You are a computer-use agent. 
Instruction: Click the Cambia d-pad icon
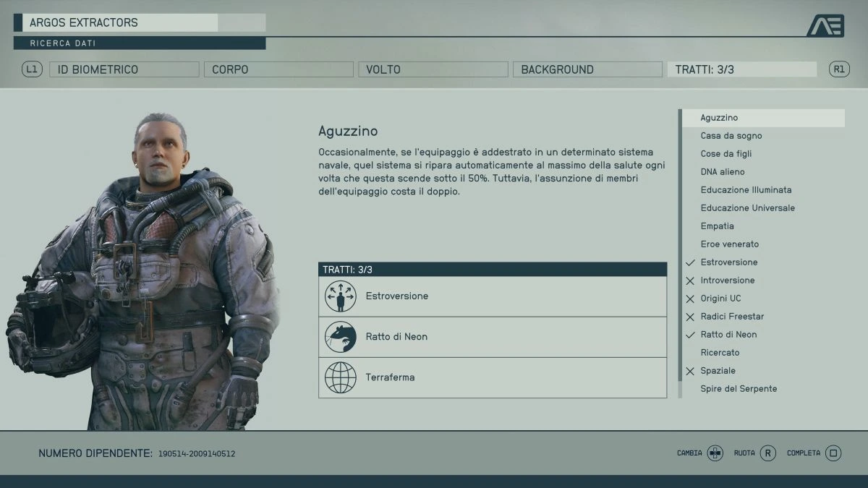click(x=715, y=453)
